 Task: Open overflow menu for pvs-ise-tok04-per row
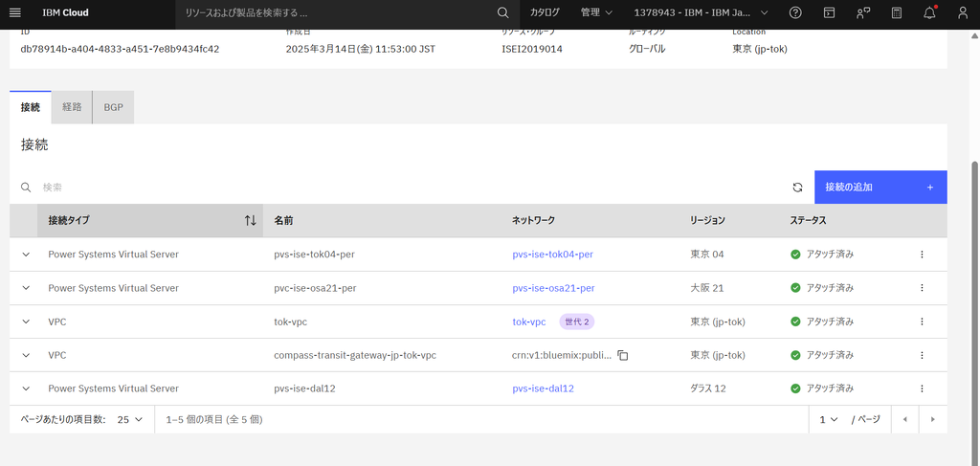point(922,255)
